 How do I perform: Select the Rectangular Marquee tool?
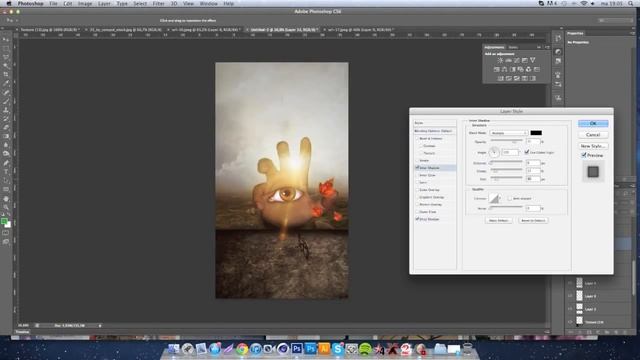pyautogui.click(x=6, y=48)
